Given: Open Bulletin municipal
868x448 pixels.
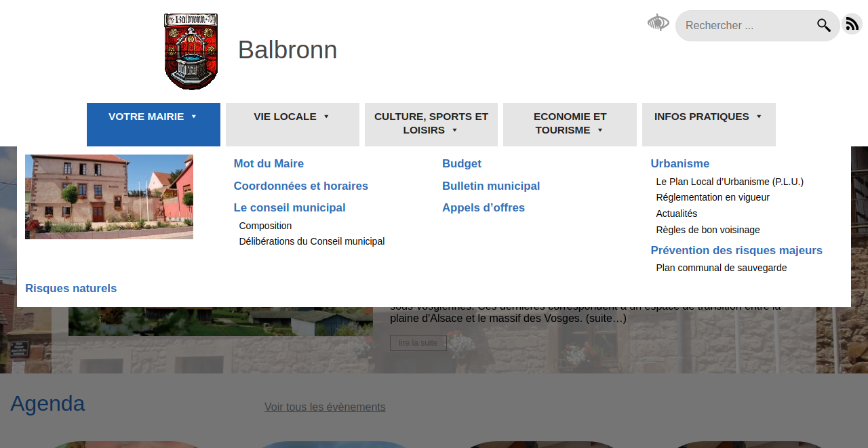Looking at the screenshot, I should pyautogui.click(x=491, y=186).
